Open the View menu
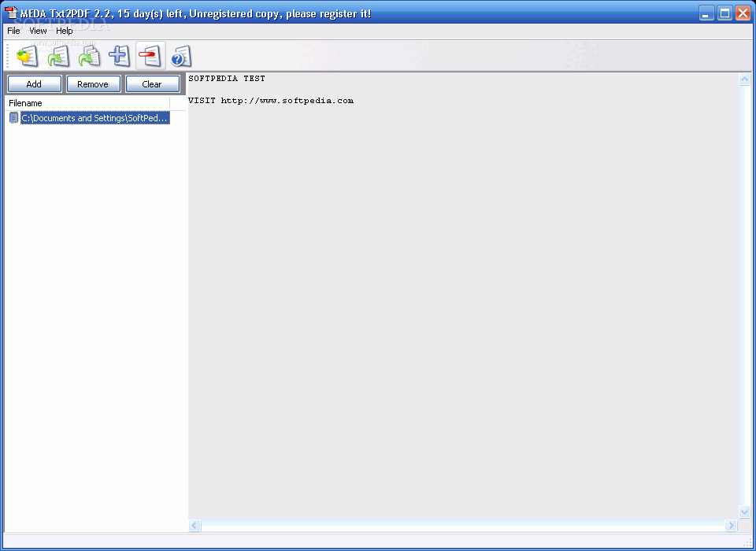This screenshot has height=551, width=756. click(x=38, y=31)
